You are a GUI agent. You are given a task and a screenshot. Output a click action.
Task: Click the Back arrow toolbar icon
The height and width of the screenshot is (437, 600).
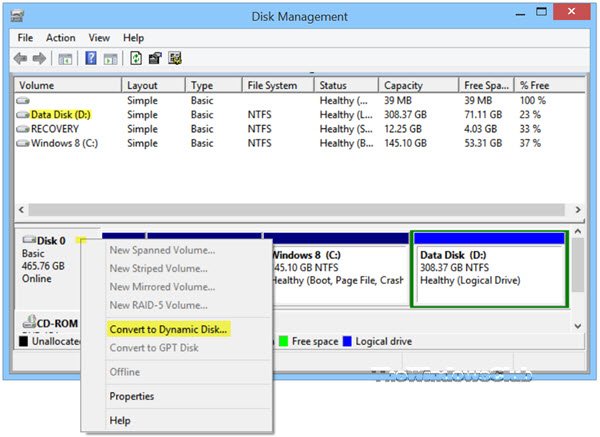tap(22, 59)
